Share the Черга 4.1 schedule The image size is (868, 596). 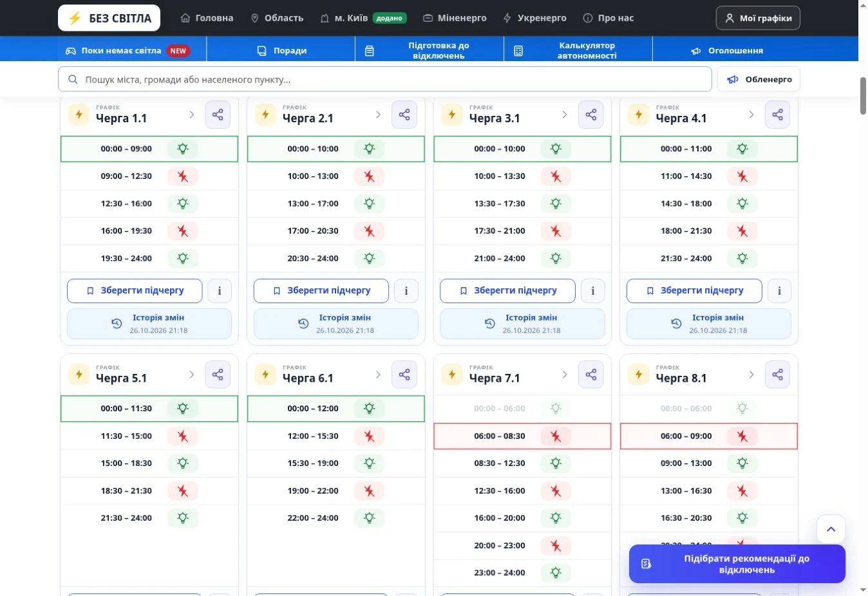tap(778, 115)
